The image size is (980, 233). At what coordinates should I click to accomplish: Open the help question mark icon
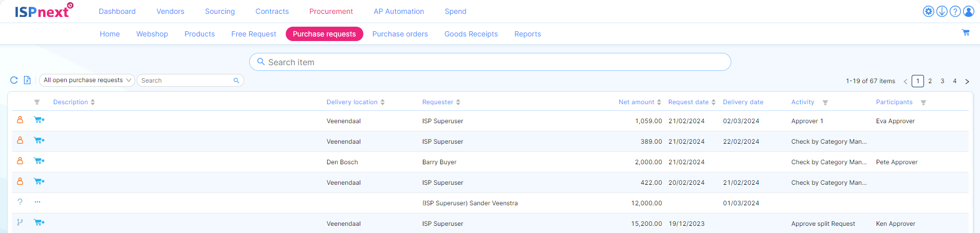coord(955,11)
